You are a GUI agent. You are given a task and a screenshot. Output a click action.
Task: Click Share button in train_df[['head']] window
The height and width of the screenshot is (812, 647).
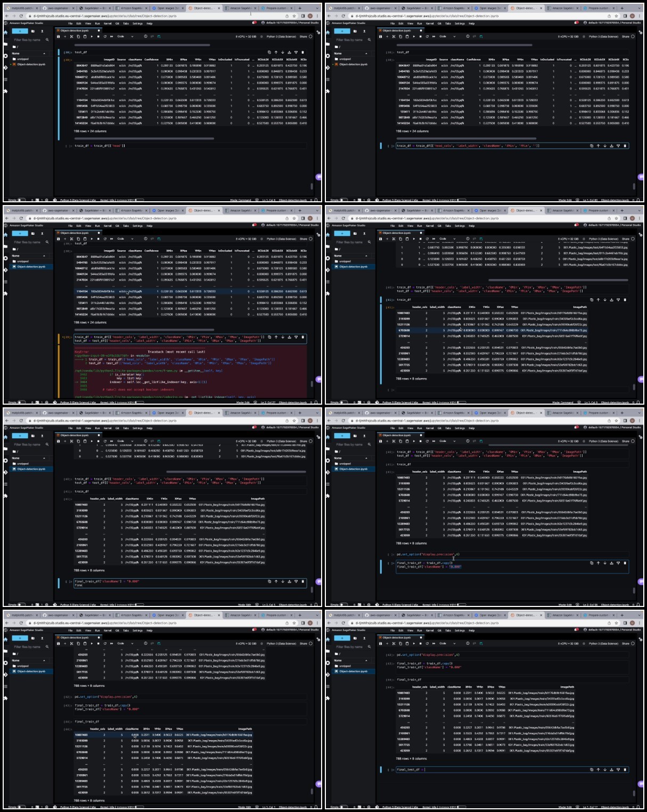tap(303, 36)
